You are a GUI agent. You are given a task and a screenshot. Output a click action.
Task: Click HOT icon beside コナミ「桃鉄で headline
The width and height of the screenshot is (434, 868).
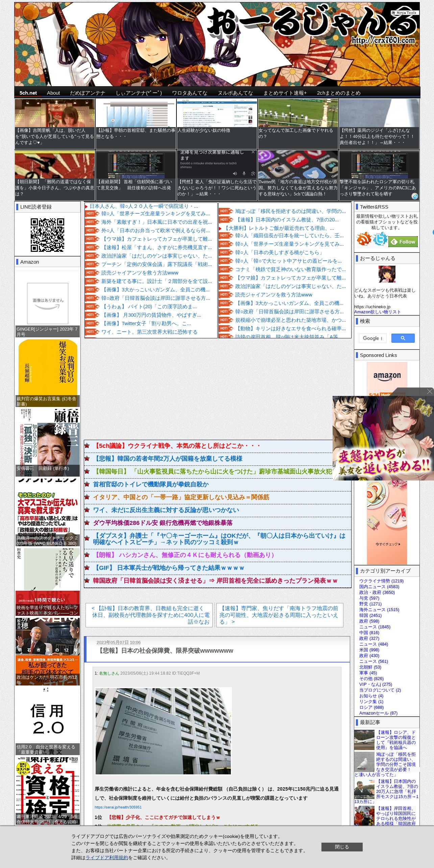pyautogui.click(x=226, y=269)
